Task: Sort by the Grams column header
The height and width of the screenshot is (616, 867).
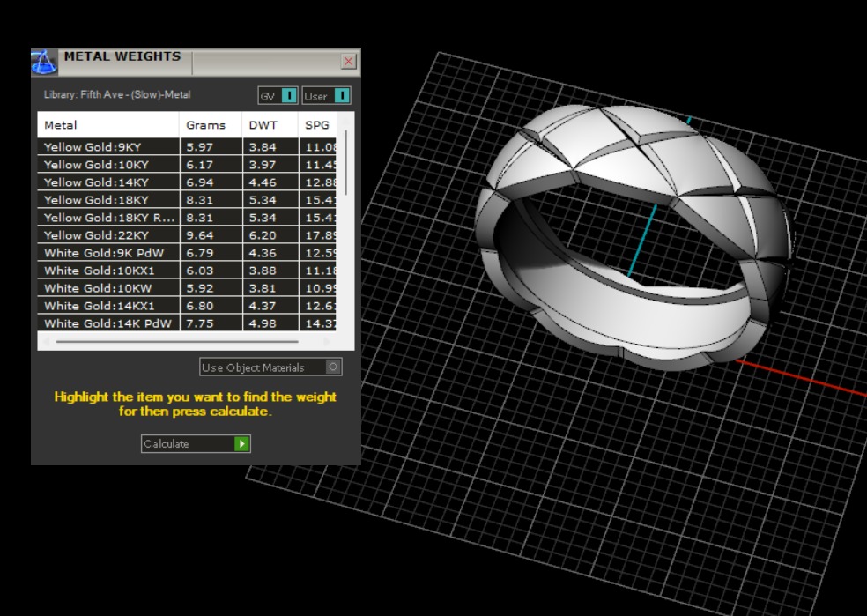Action: (211, 125)
